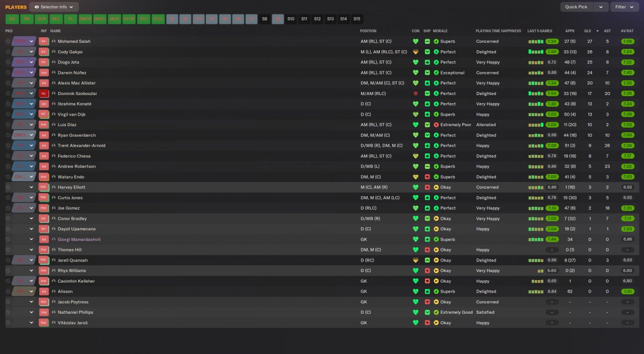Click Jarell Quansah's orange condition heart icon

coord(416,260)
